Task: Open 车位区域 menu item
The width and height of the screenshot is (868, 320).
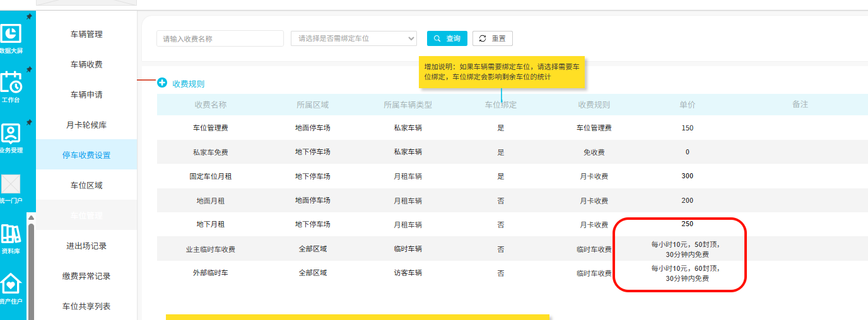Action: click(x=86, y=185)
